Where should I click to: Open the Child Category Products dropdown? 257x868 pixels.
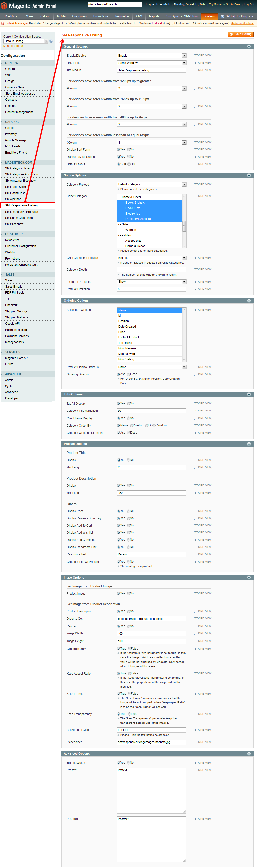coord(152,258)
